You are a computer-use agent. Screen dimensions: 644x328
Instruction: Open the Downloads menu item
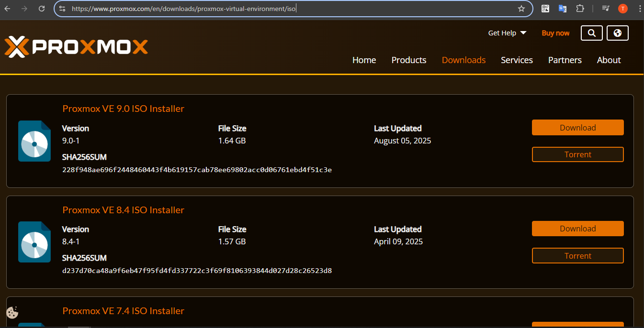point(463,60)
